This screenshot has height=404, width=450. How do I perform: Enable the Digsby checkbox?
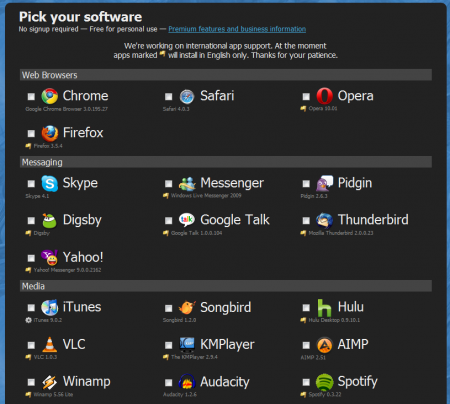[31, 221]
